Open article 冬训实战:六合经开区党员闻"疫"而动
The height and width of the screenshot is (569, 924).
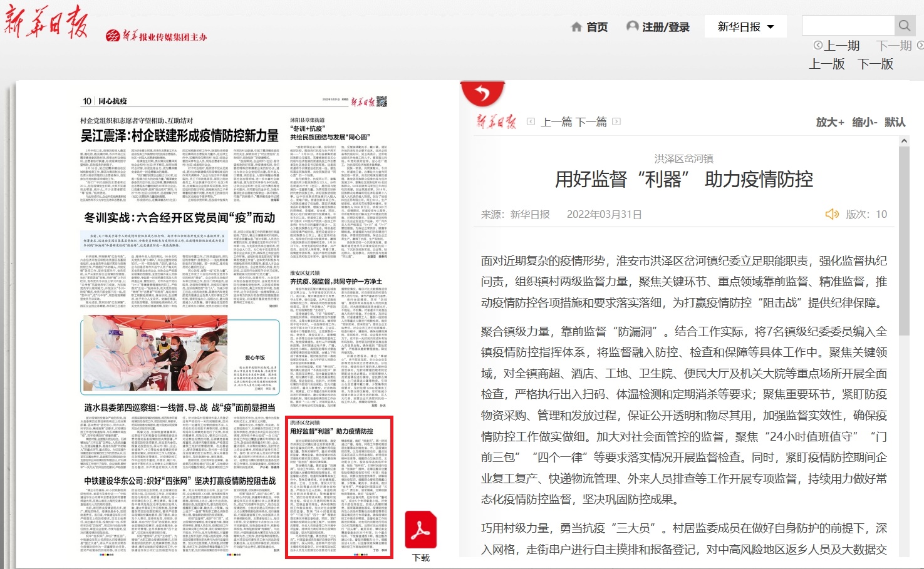click(x=180, y=218)
